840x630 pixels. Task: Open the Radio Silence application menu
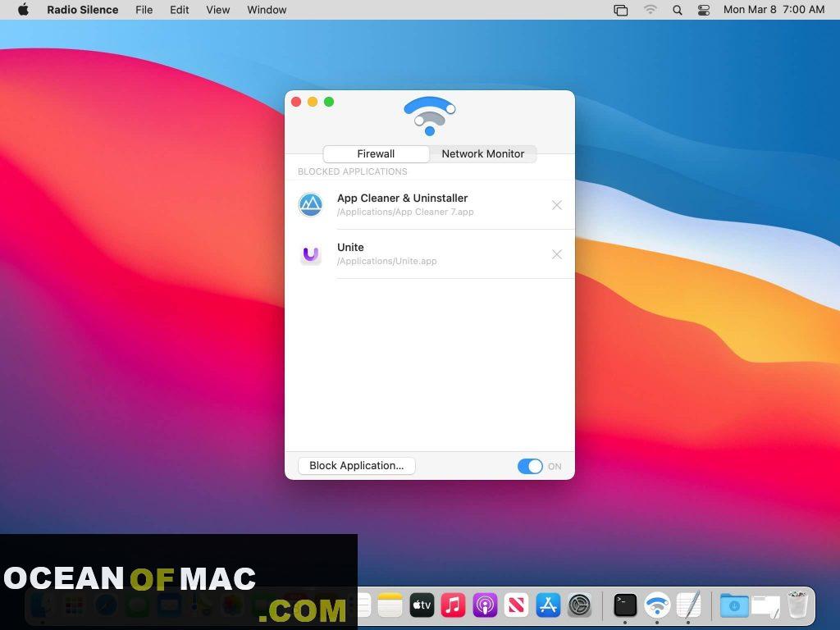tap(83, 10)
